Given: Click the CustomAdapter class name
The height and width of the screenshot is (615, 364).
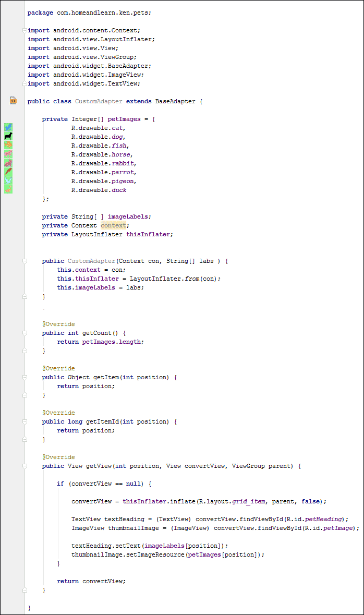Looking at the screenshot, I should pos(99,101).
